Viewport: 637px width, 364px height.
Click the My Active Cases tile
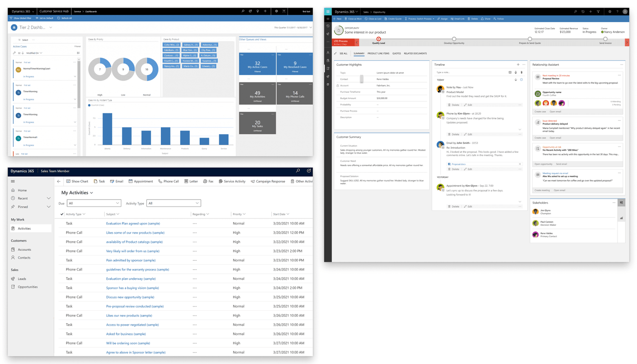pyautogui.click(x=257, y=64)
